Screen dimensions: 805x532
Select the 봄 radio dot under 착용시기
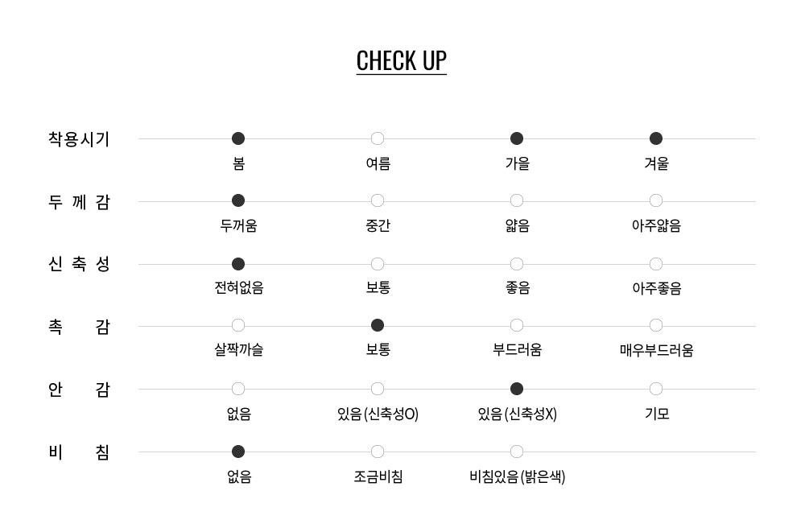(238, 138)
